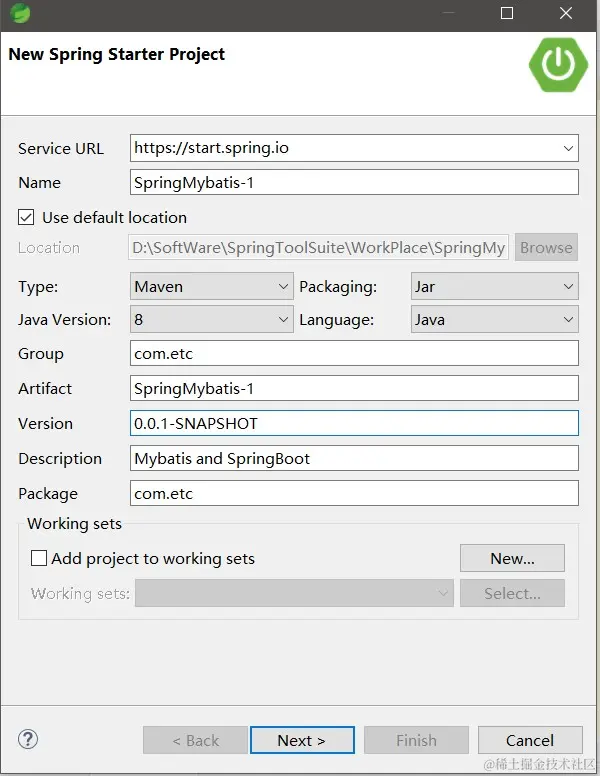Open the Packaging dropdown showing Jar
Viewport: 600px width, 776px height.
(x=495, y=286)
